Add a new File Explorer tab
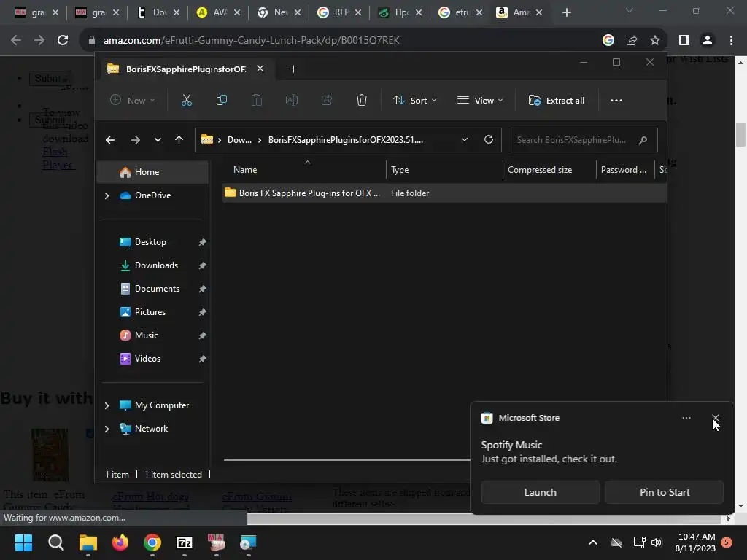Viewport: 747px width, 560px height. pos(293,69)
